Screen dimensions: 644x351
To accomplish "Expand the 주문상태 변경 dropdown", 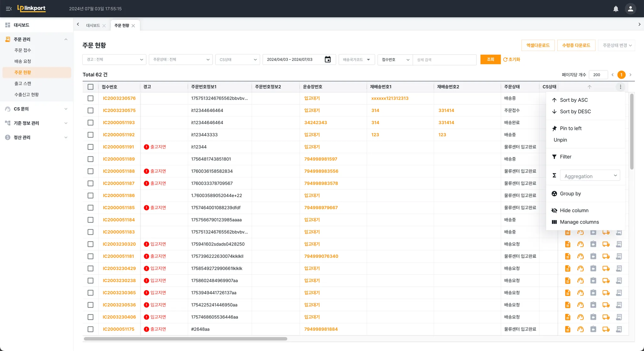I will pos(617,45).
